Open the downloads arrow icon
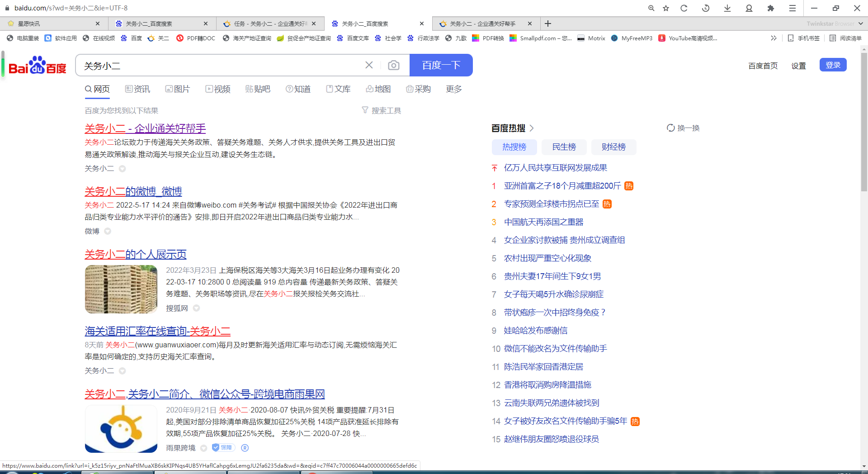Image resolution: width=868 pixels, height=474 pixels. tap(727, 8)
